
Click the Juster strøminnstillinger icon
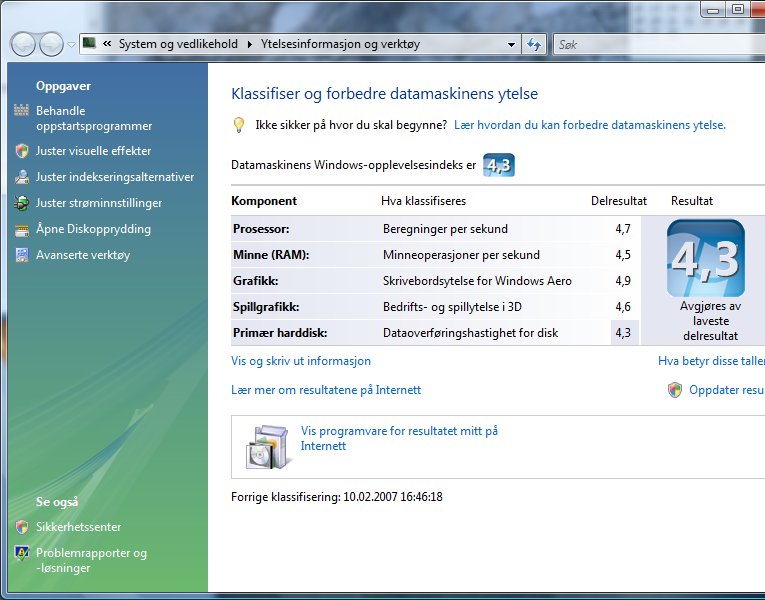[x=21, y=203]
